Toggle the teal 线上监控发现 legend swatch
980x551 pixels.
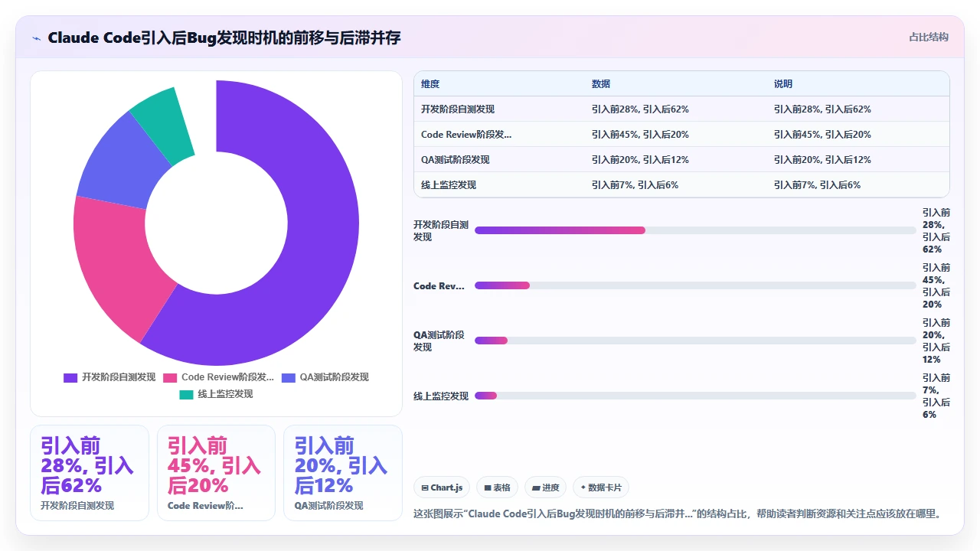click(x=186, y=394)
